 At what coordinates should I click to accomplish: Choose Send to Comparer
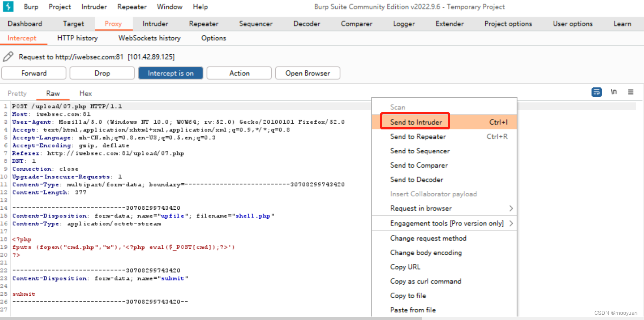coord(444,165)
